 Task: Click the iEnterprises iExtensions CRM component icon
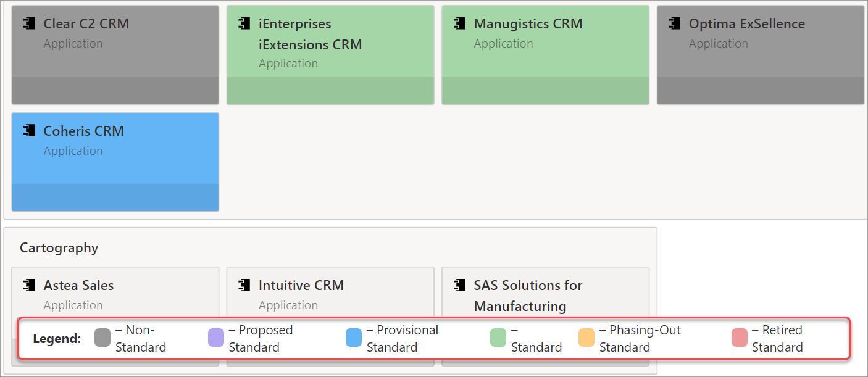244,24
